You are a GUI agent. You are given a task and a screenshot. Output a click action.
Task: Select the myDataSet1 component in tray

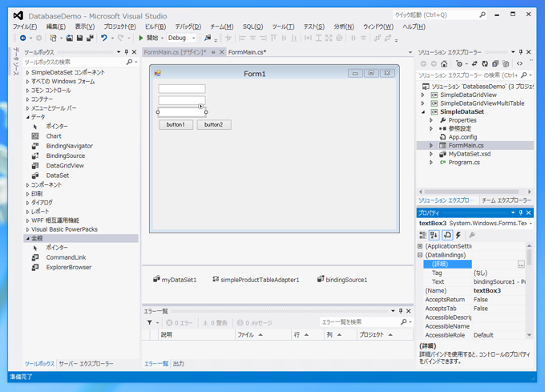point(175,280)
